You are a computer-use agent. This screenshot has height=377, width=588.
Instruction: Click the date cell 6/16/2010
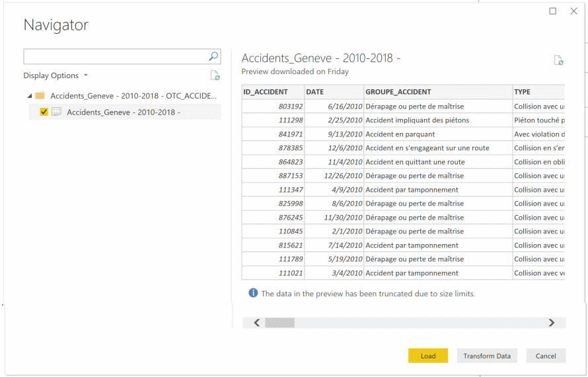click(334, 106)
